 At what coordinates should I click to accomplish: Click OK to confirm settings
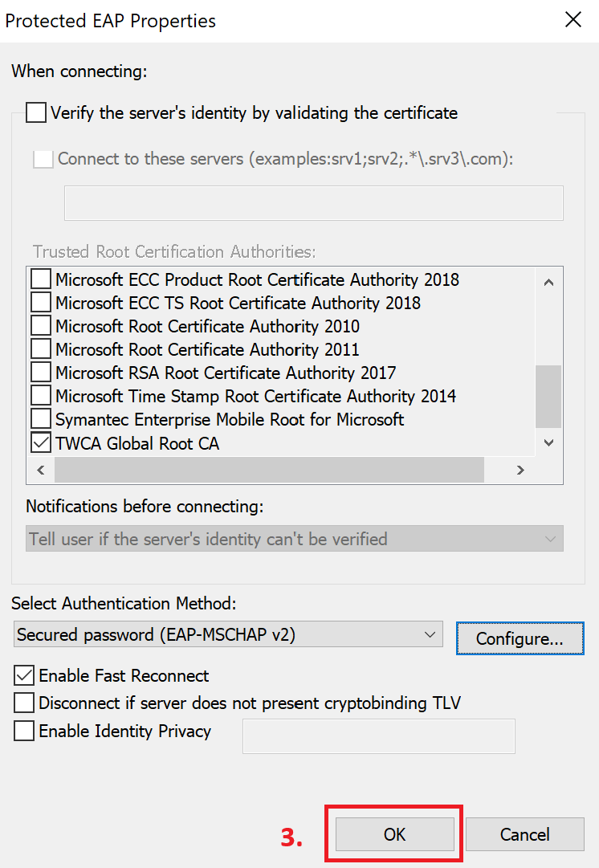click(394, 834)
